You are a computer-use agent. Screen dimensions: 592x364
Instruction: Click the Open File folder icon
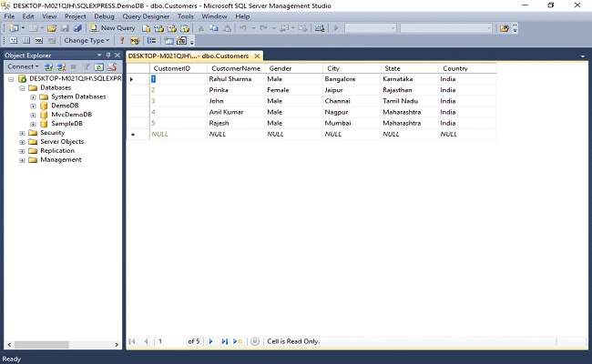click(52, 28)
